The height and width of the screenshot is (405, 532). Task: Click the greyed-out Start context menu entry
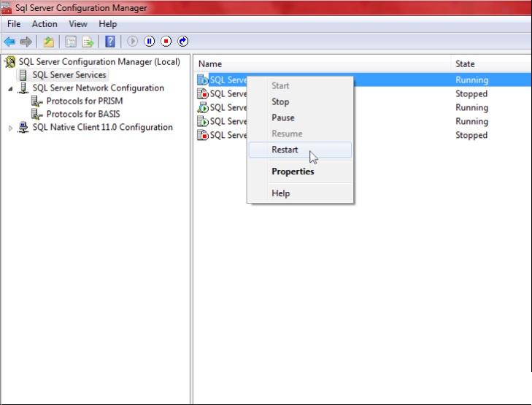(300, 86)
